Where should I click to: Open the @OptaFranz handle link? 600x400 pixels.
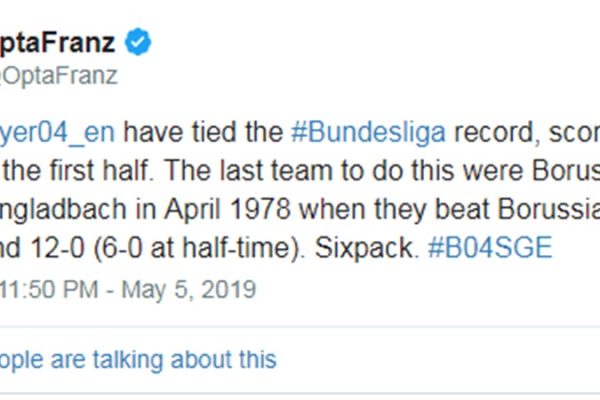[60, 75]
